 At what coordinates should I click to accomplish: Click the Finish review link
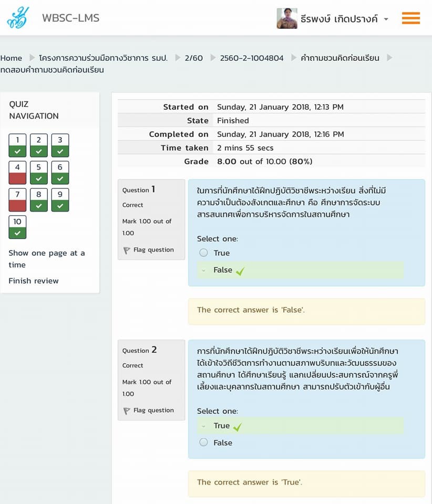34,281
